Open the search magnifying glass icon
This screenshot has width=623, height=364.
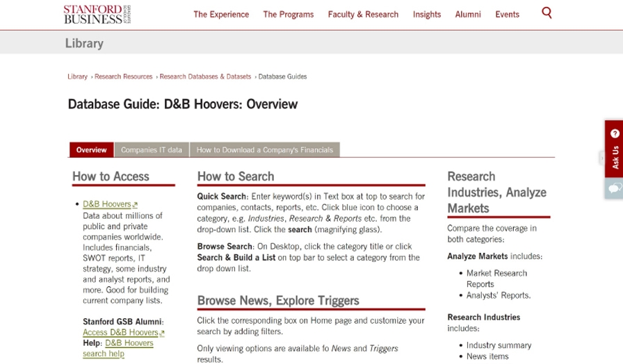[x=547, y=13]
